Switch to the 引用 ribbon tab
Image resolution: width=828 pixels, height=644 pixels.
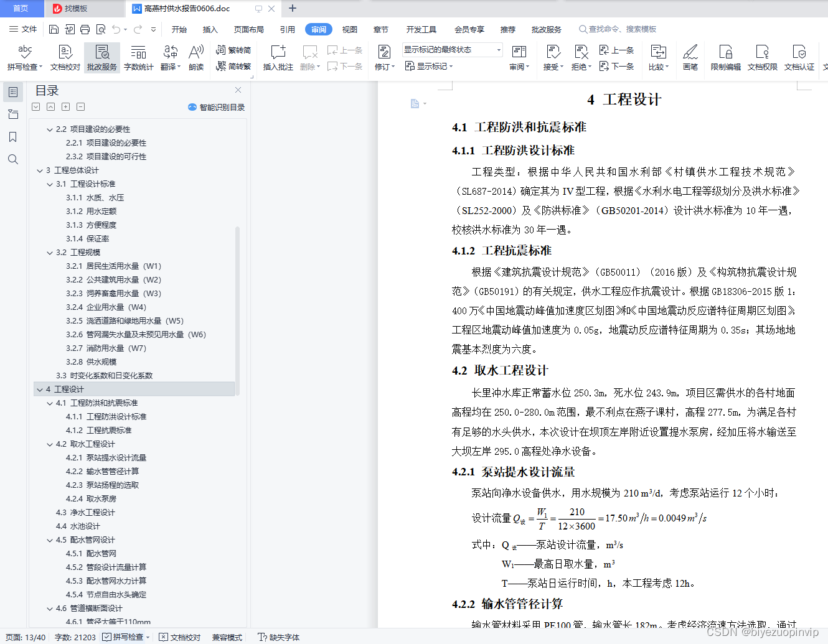point(288,29)
